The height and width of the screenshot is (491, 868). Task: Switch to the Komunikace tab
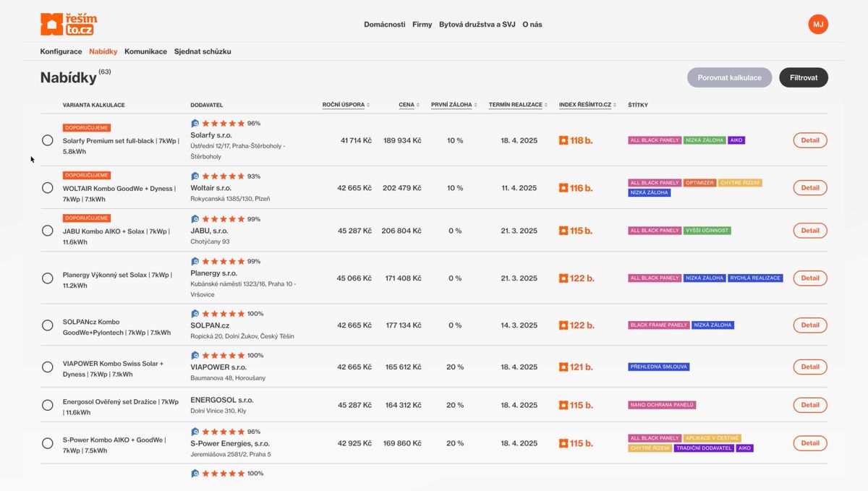pyautogui.click(x=145, y=51)
